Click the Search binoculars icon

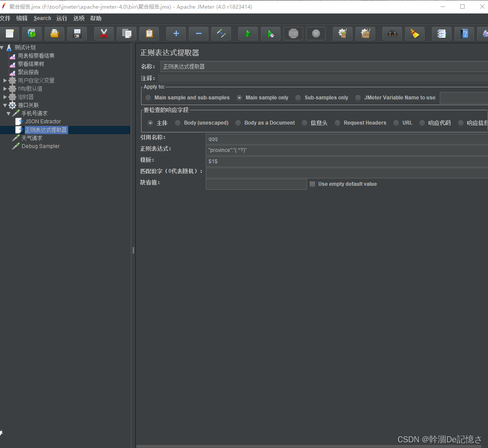[x=392, y=33]
